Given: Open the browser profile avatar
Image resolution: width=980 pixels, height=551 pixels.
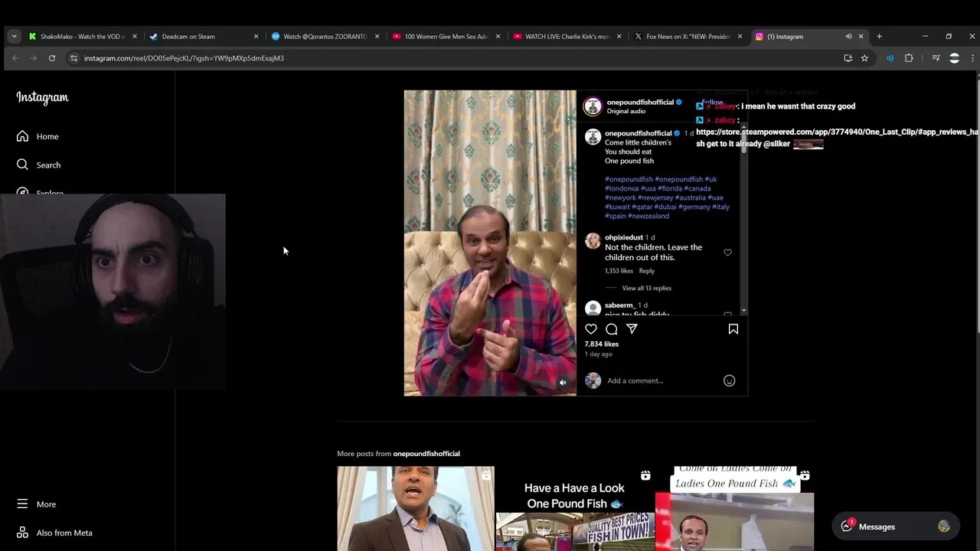Looking at the screenshot, I should point(954,58).
